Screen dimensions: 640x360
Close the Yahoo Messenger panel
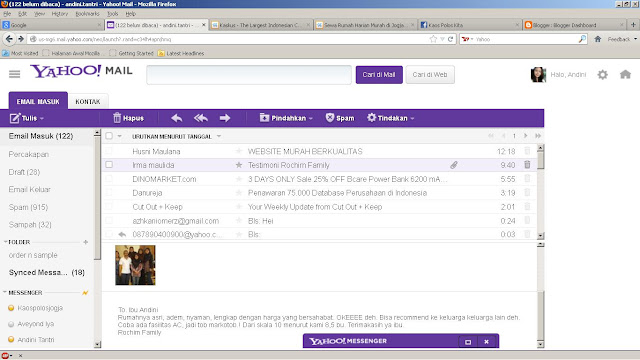coord(487,342)
